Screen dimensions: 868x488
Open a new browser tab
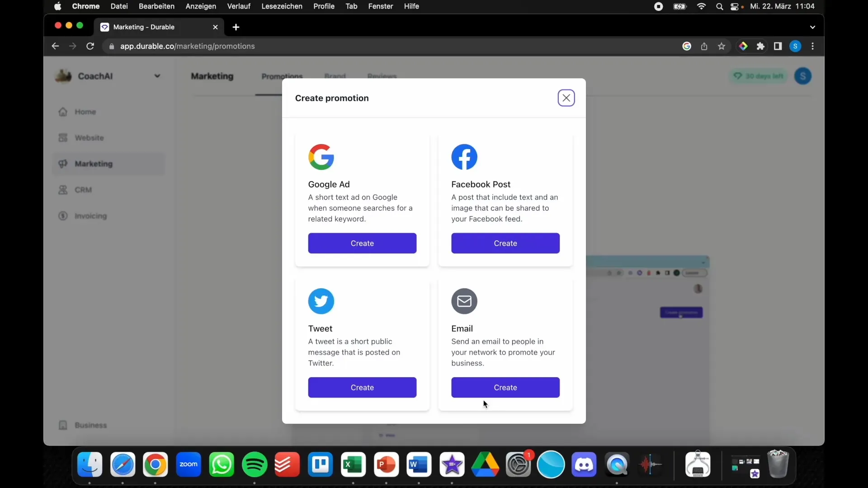[x=236, y=27]
